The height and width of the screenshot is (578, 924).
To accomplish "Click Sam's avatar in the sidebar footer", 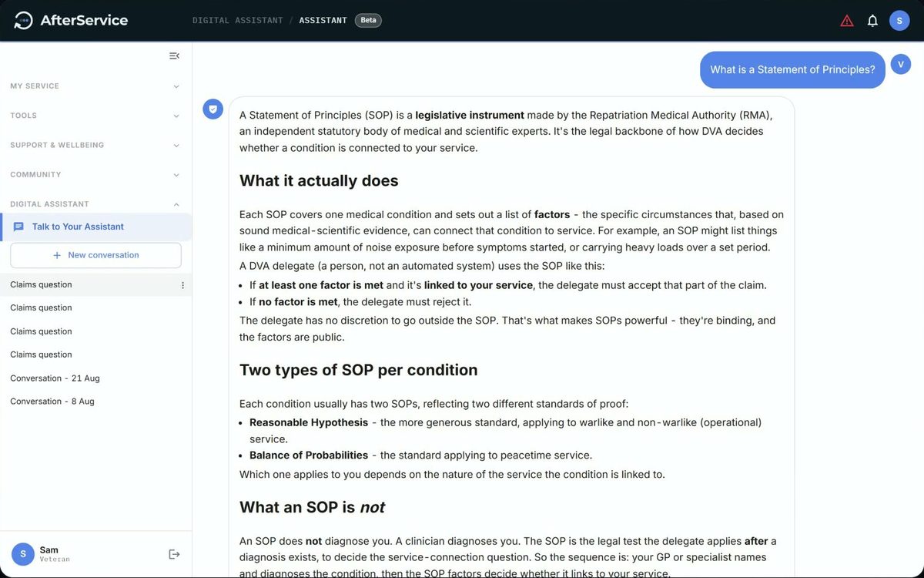I will pos(22,554).
